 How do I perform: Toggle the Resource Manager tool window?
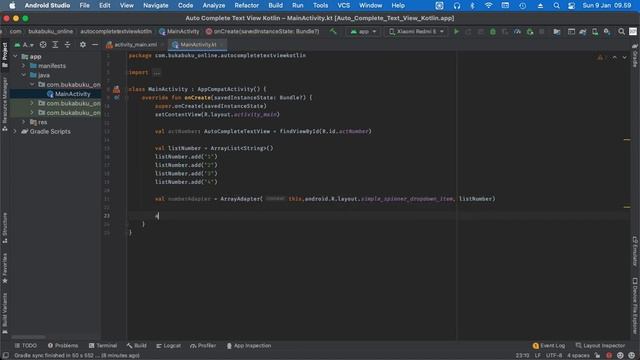[5, 104]
